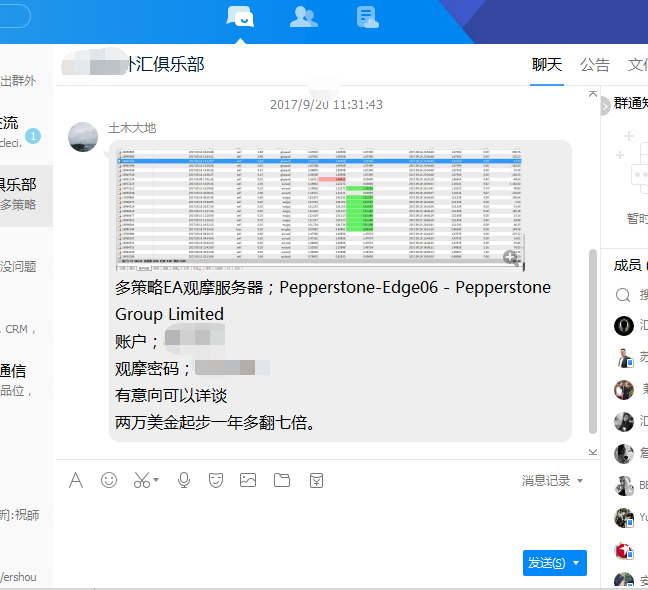Open the Messages chat bubble icon
648x590 pixels.
240,17
